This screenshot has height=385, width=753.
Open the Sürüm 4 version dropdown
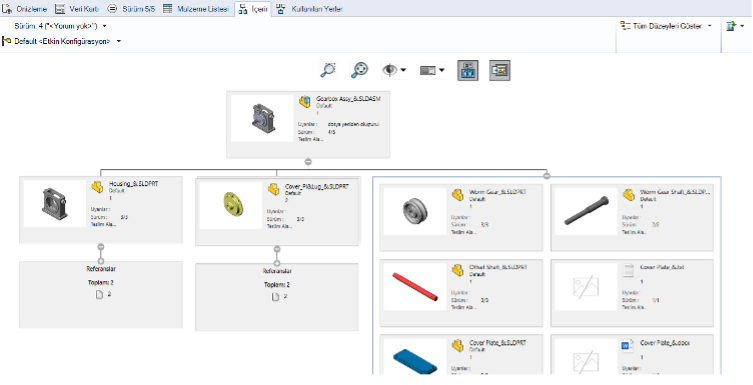tap(61, 26)
